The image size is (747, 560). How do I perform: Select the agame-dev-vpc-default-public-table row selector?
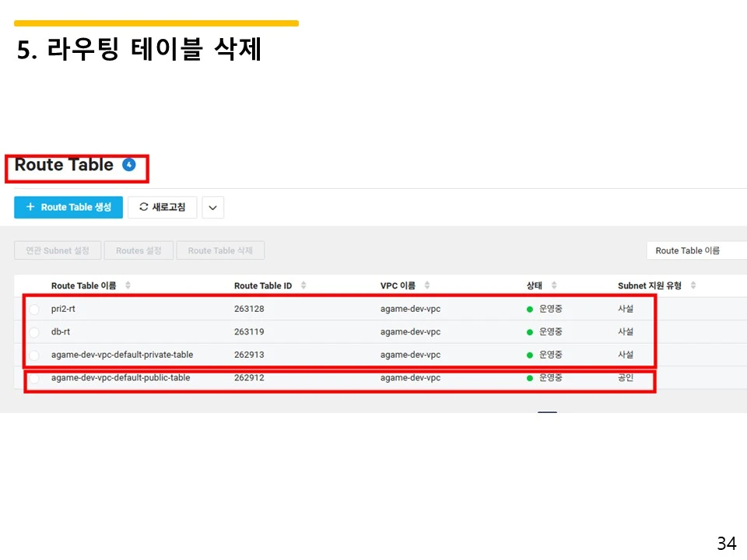33,379
